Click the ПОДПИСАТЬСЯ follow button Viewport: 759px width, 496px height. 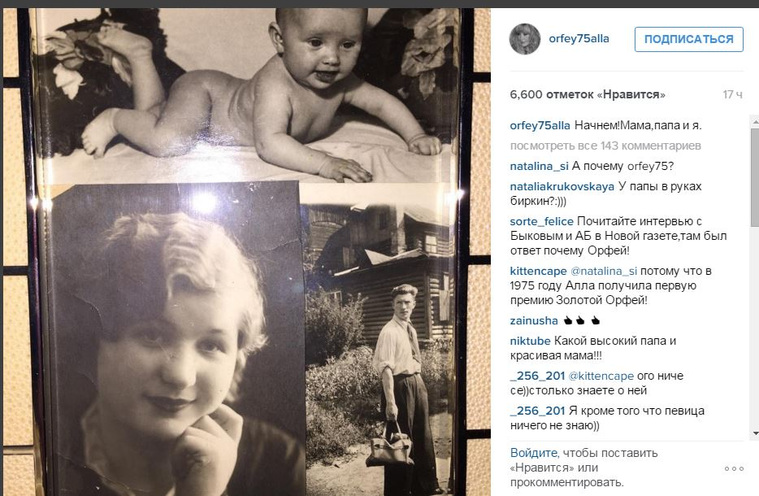click(689, 39)
